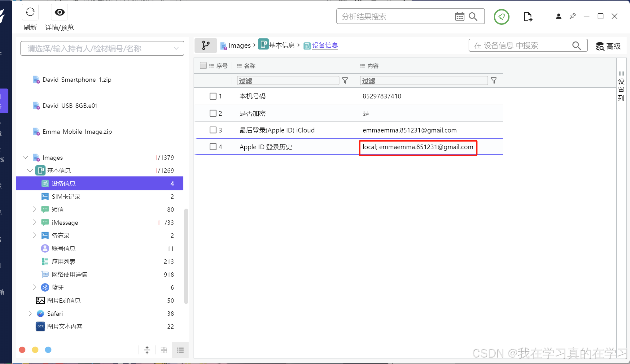Collapse the Images tree node

pyautogui.click(x=25, y=158)
